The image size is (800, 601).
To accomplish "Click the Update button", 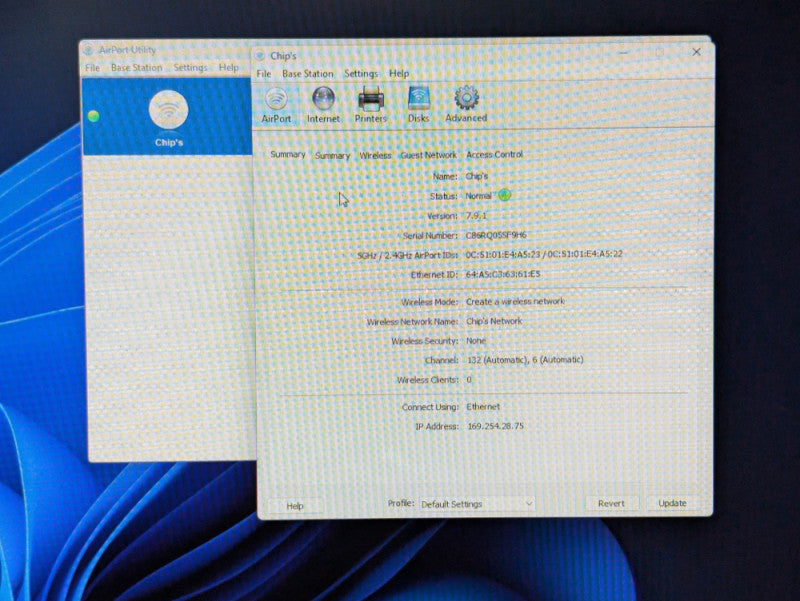I will tap(672, 503).
